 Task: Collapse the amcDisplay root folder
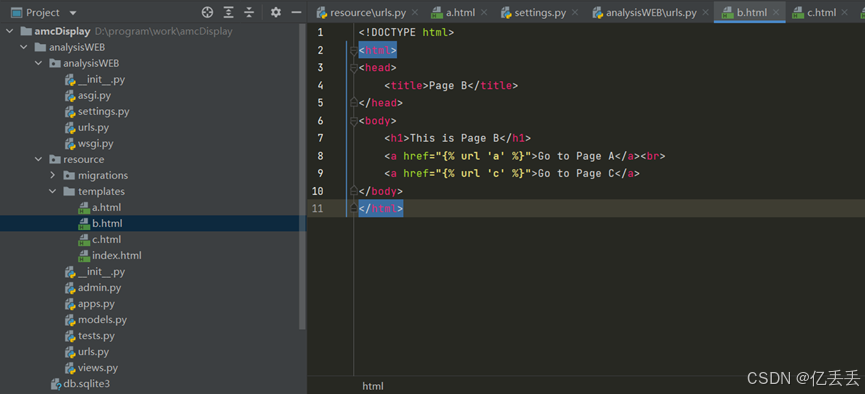[x=9, y=31]
